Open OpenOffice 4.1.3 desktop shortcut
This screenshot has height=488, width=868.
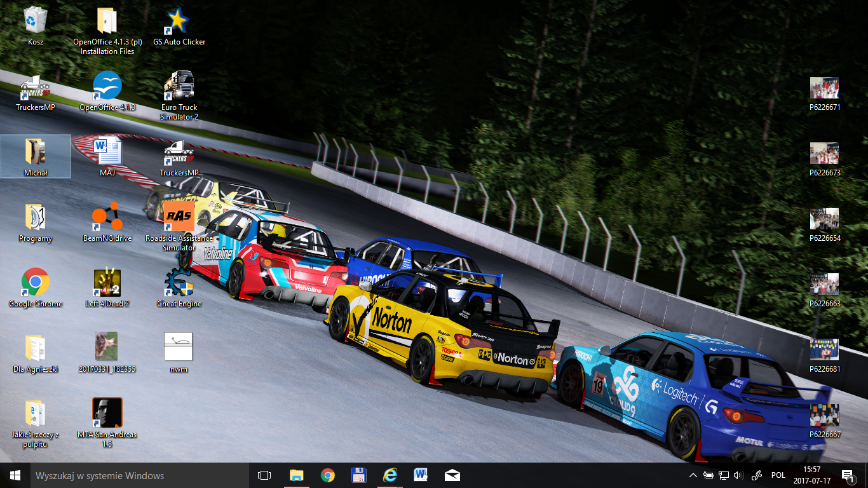pyautogui.click(x=107, y=91)
